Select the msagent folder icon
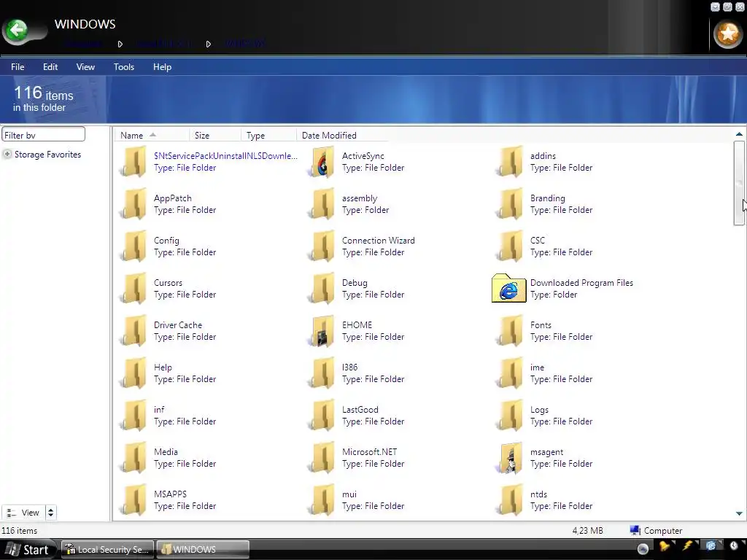 (x=511, y=458)
